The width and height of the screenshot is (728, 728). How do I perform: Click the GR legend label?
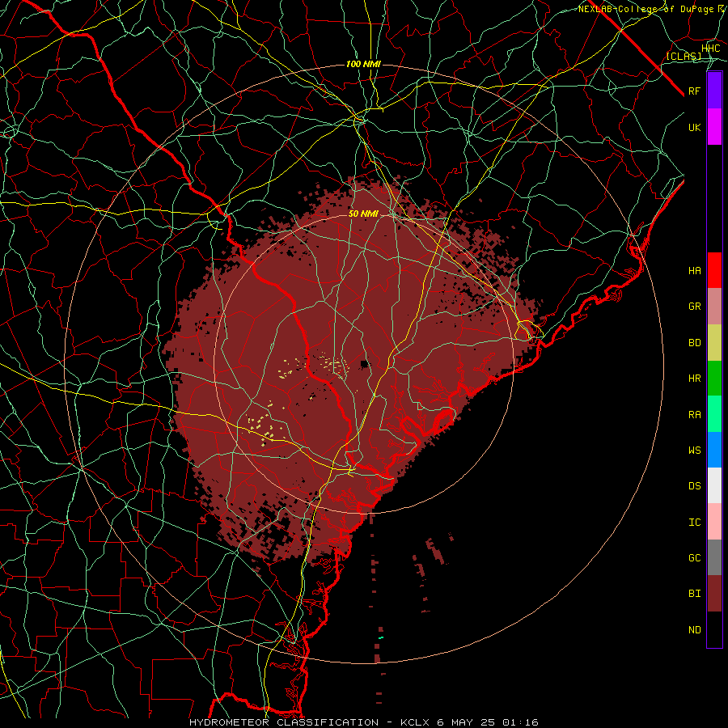pyautogui.click(x=694, y=307)
